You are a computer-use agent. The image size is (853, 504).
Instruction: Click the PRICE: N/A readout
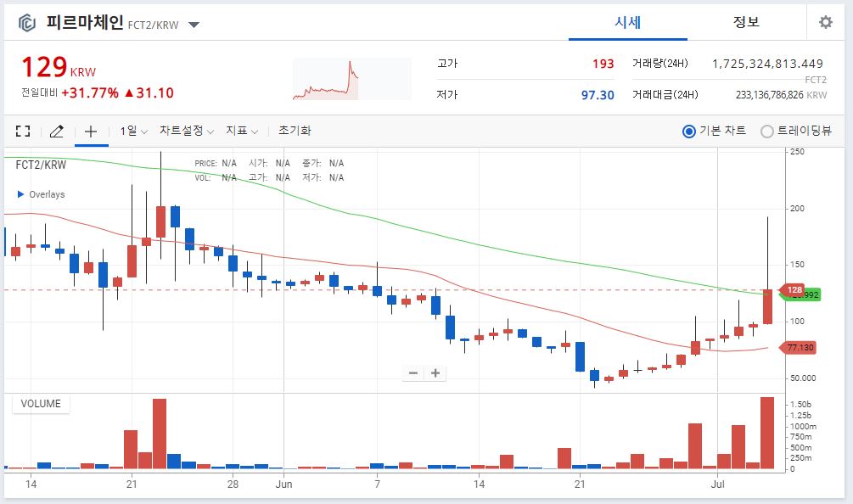[216, 163]
